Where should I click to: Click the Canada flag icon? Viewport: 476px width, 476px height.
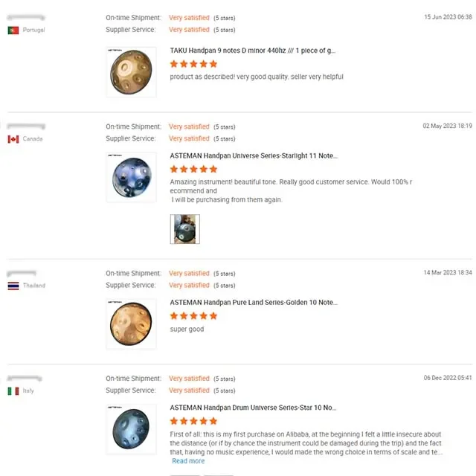pyautogui.click(x=13, y=139)
